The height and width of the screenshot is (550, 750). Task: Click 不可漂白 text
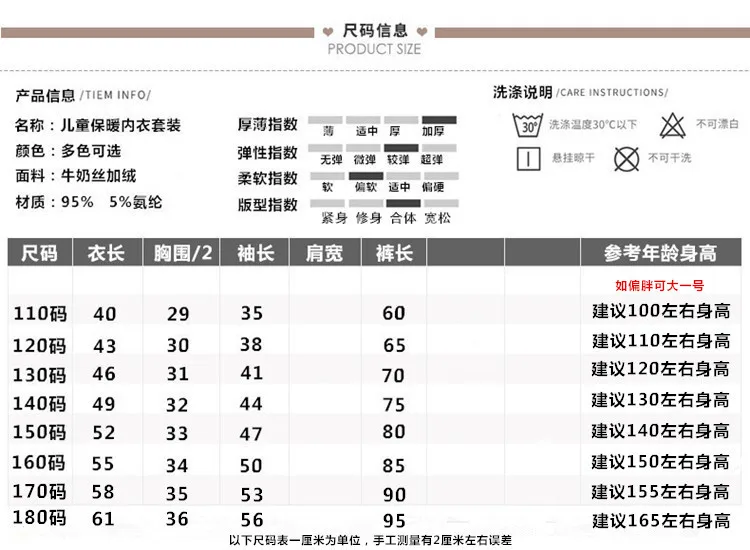click(x=717, y=124)
